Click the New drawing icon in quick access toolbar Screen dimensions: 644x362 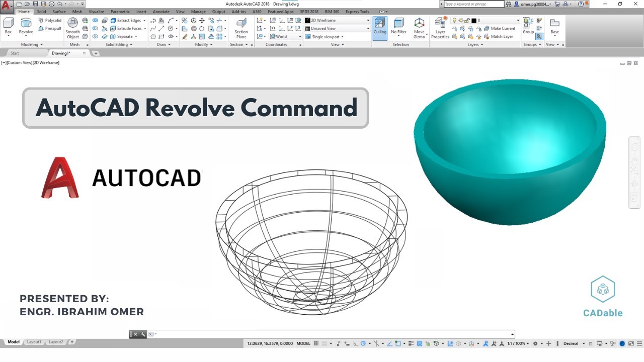pyautogui.click(x=19, y=4)
